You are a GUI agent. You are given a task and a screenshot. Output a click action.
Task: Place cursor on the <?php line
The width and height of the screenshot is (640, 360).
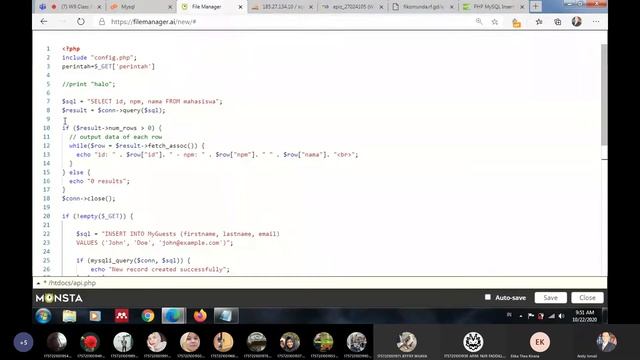pyautogui.click(x=71, y=49)
